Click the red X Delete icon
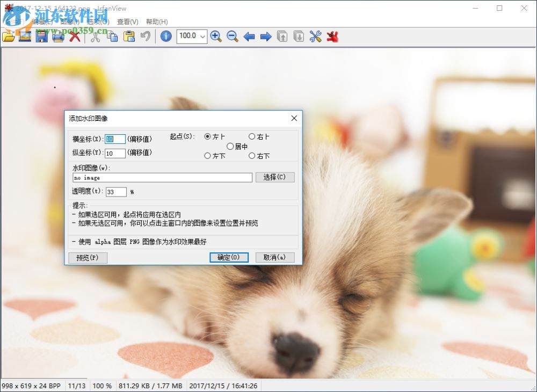The width and height of the screenshot is (537, 392). point(75,37)
